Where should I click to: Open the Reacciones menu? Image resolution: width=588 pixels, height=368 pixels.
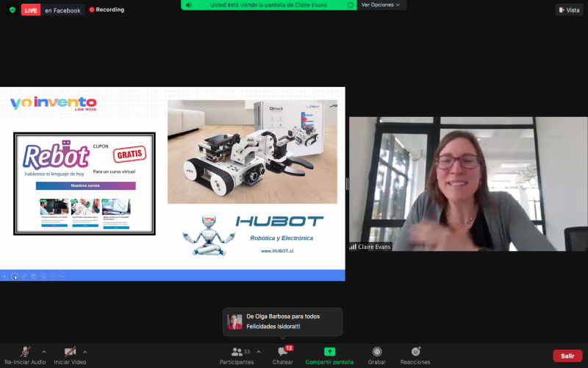point(415,355)
